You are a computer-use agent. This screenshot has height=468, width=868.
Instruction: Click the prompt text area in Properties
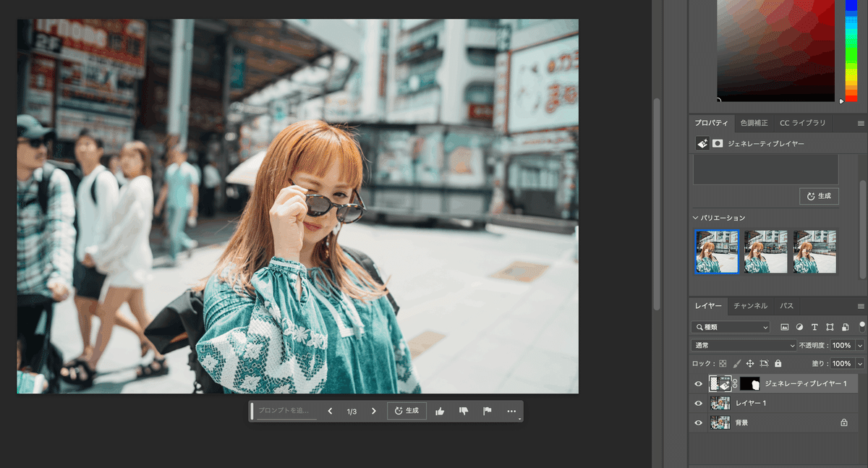765,169
